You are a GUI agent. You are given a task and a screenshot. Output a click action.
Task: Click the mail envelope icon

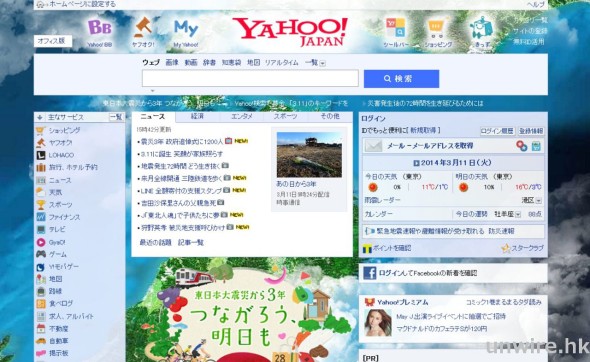pyautogui.click(x=373, y=146)
